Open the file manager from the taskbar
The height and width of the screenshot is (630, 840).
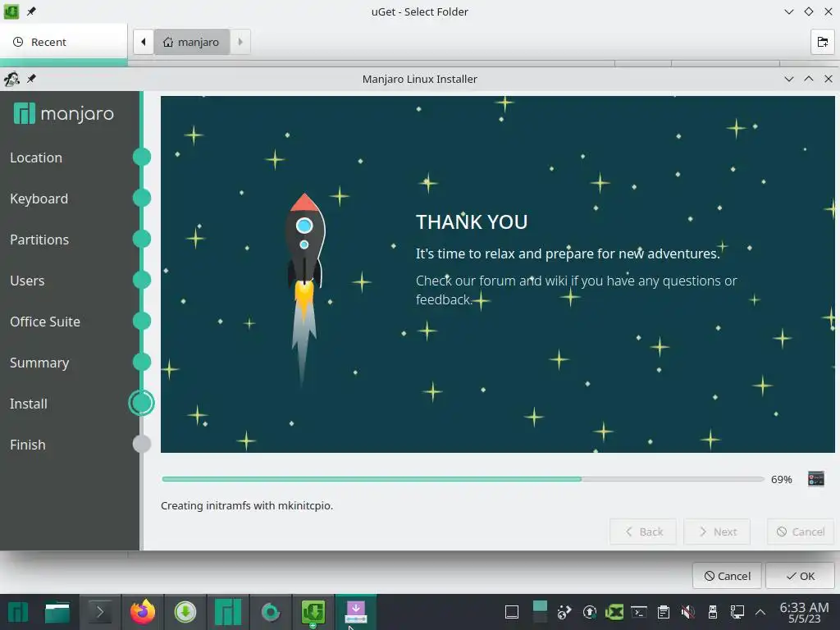tap(57, 612)
